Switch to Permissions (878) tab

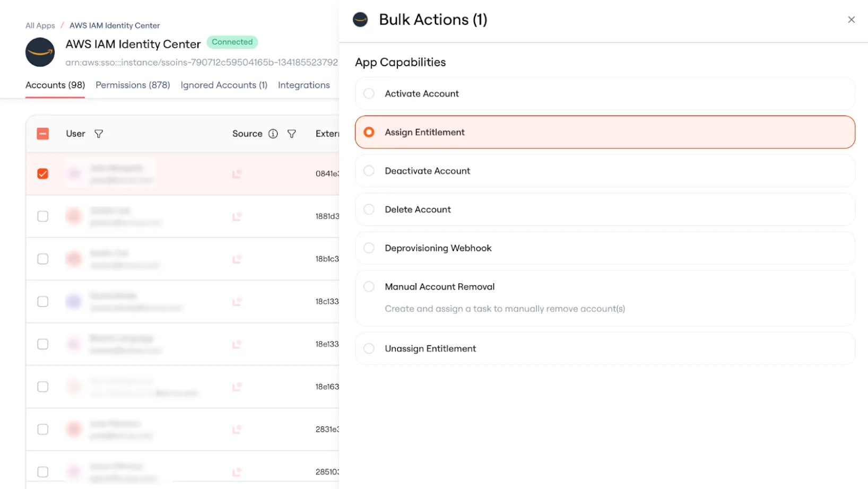(x=133, y=85)
